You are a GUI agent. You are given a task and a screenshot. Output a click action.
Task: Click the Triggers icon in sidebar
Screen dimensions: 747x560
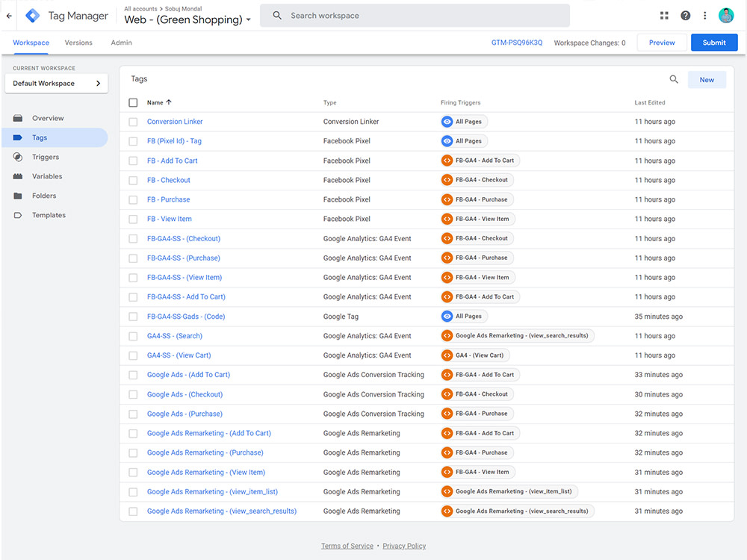point(18,157)
